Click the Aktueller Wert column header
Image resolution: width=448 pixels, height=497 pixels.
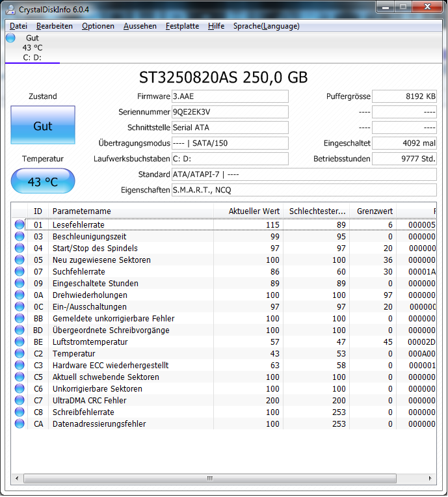coord(248,211)
